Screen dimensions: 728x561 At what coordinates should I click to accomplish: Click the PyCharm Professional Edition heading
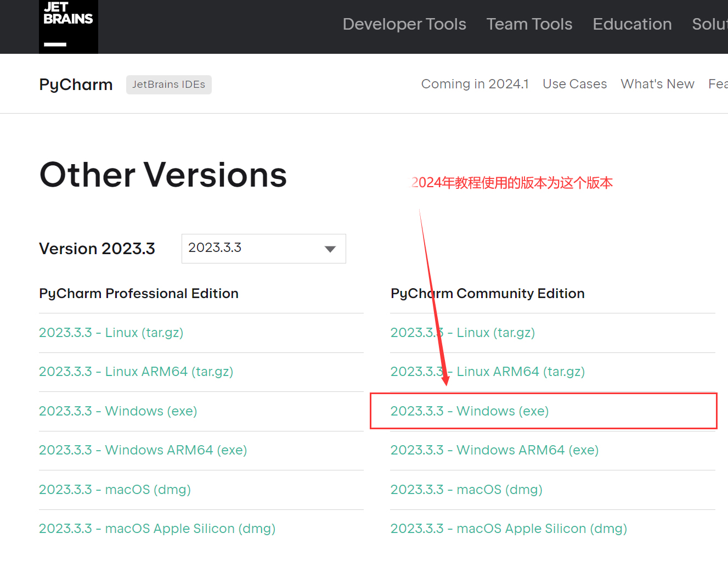[139, 294]
